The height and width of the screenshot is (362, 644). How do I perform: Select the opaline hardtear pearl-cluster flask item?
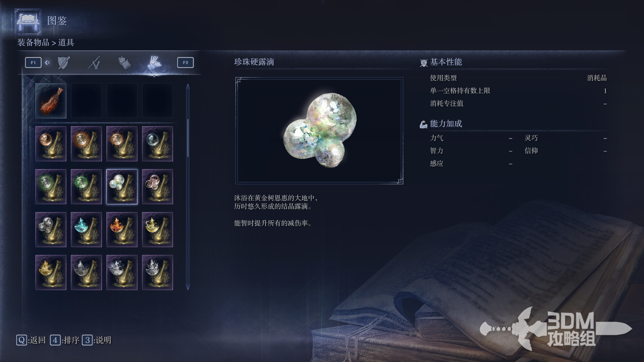click(122, 187)
